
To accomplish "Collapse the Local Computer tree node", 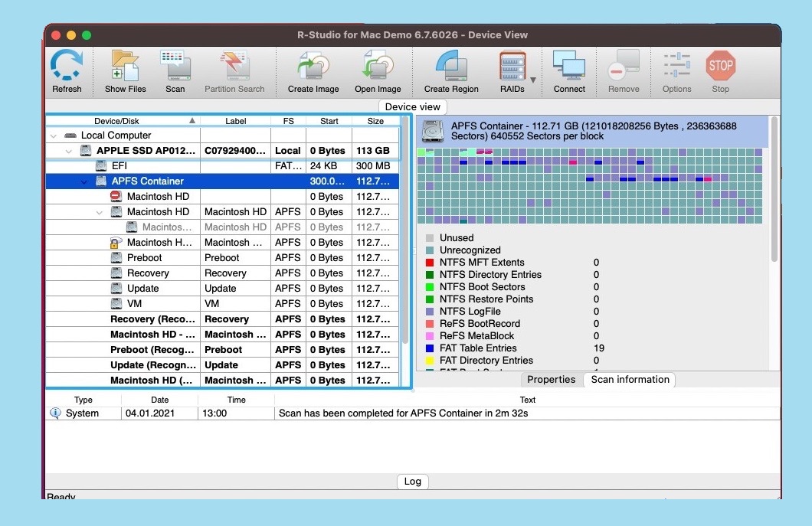I will click(54, 136).
